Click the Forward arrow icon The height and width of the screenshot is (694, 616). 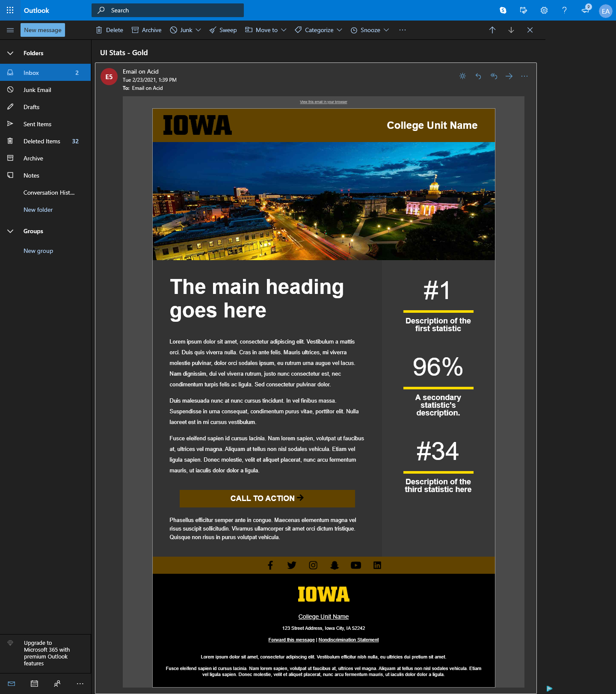509,76
